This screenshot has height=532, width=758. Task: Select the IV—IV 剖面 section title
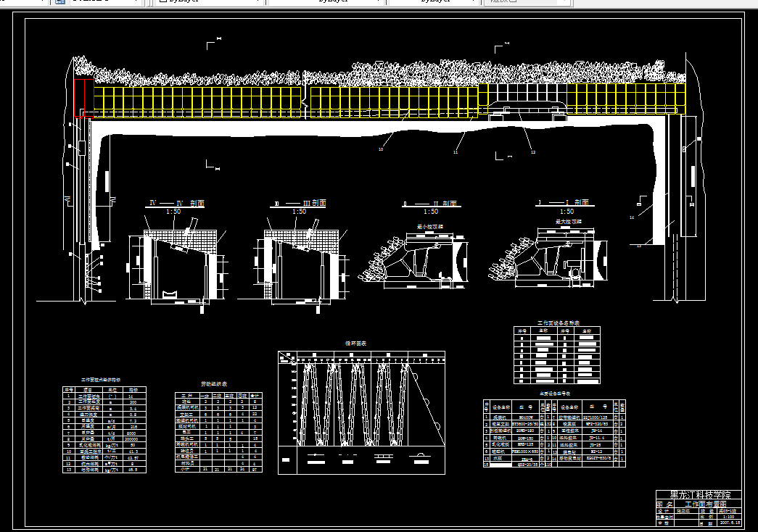(177, 203)
